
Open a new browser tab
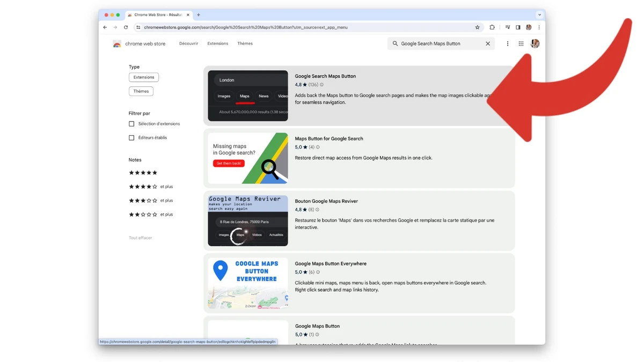[x=199, y=15]
